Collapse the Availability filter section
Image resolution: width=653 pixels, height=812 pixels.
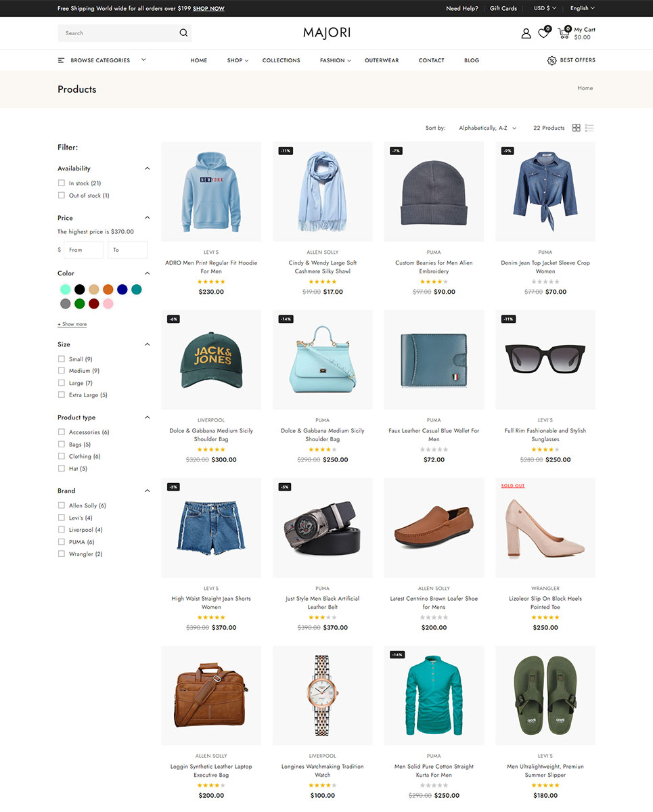point(147,168)
